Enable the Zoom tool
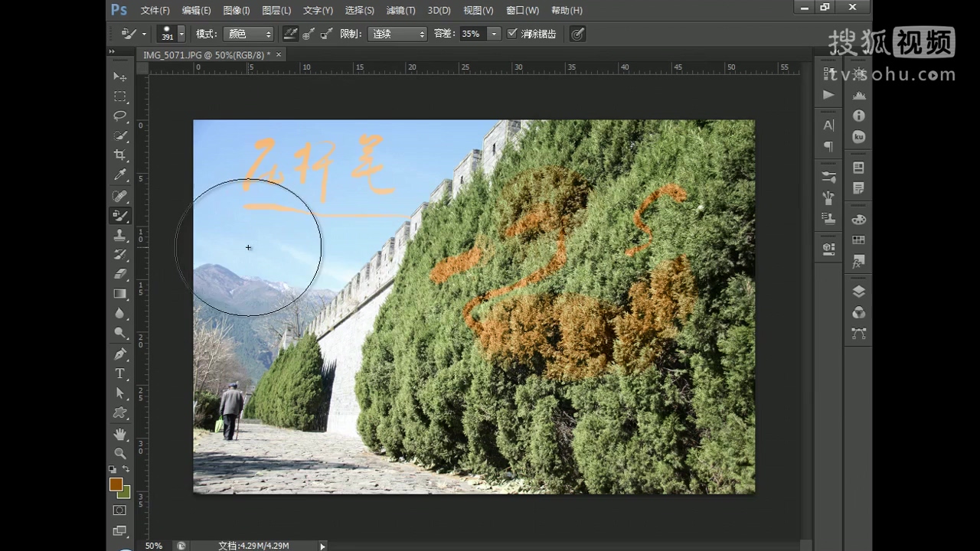The image size is (980, 551). pyautogui.click(x=120, y=452)
